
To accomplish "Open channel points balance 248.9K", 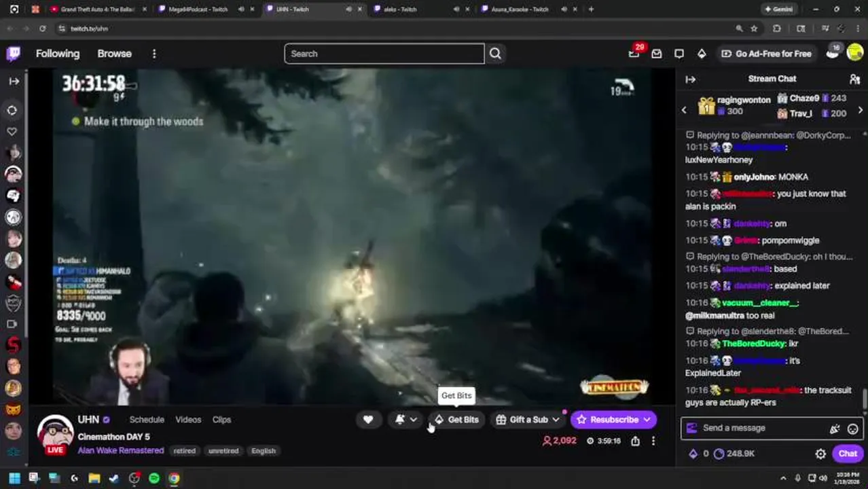I will [734, 454].
